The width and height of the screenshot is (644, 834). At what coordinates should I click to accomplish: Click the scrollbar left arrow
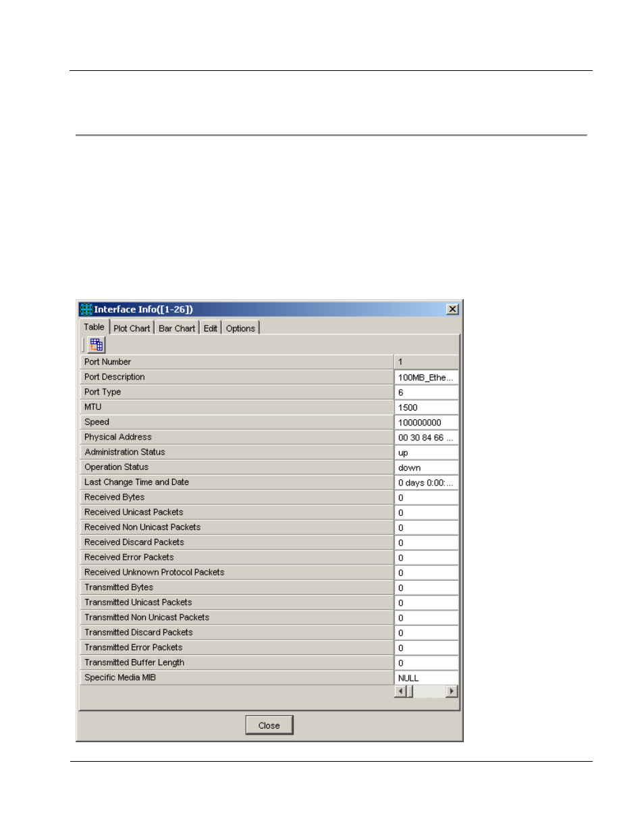coord(401,692)
